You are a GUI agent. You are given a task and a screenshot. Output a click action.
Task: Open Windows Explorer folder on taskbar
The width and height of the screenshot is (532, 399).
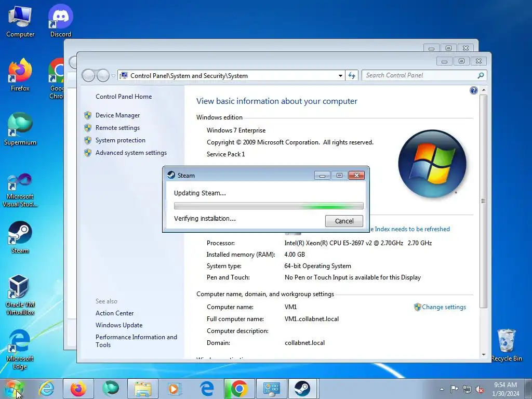[x=143, y=389]
